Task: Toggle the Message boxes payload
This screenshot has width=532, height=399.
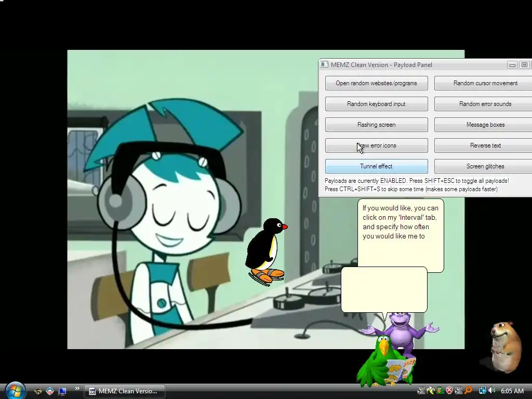Action: pyautogui.click(x=483, y=125)
